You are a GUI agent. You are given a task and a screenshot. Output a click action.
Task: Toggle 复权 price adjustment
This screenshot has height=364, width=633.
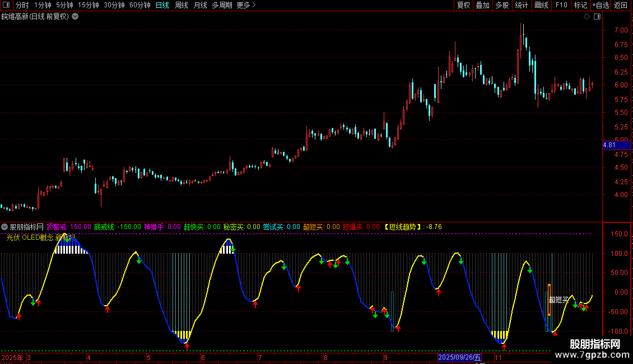tap(463, 5)
